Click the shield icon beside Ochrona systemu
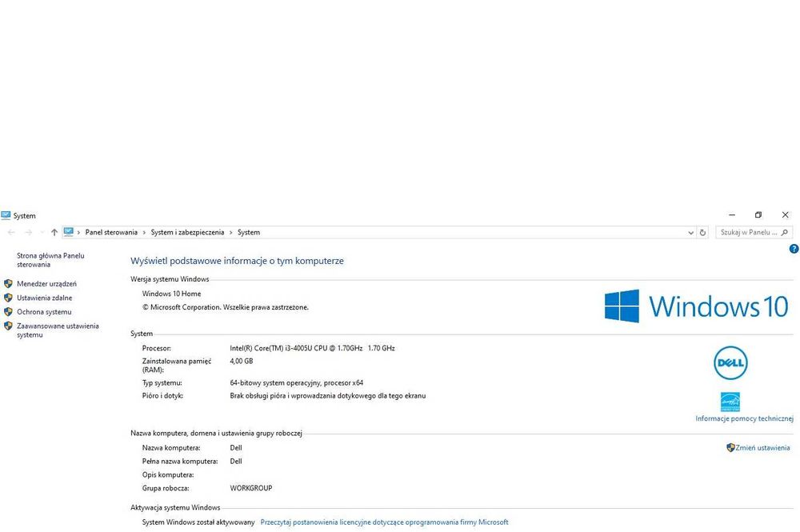Viewport: 800px width, 532px height. coord(8,312)
